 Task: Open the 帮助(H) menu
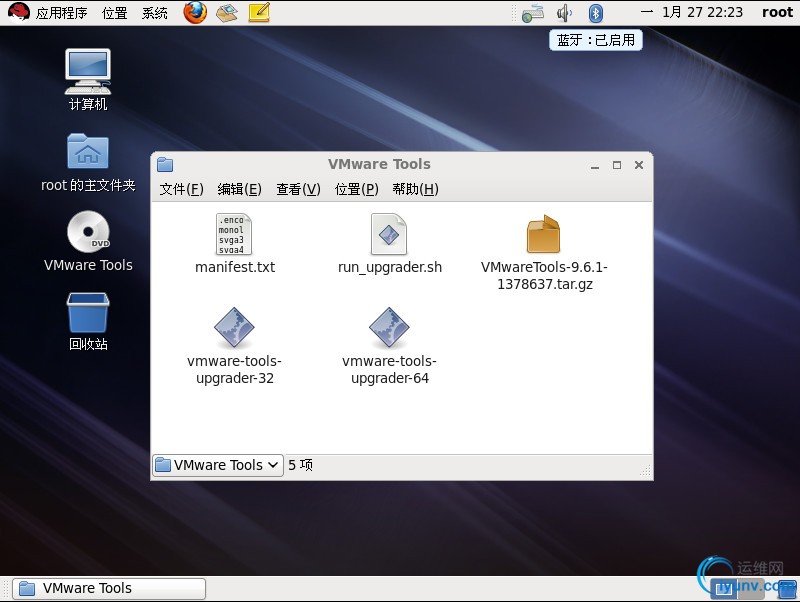click(x=415, y=189)
